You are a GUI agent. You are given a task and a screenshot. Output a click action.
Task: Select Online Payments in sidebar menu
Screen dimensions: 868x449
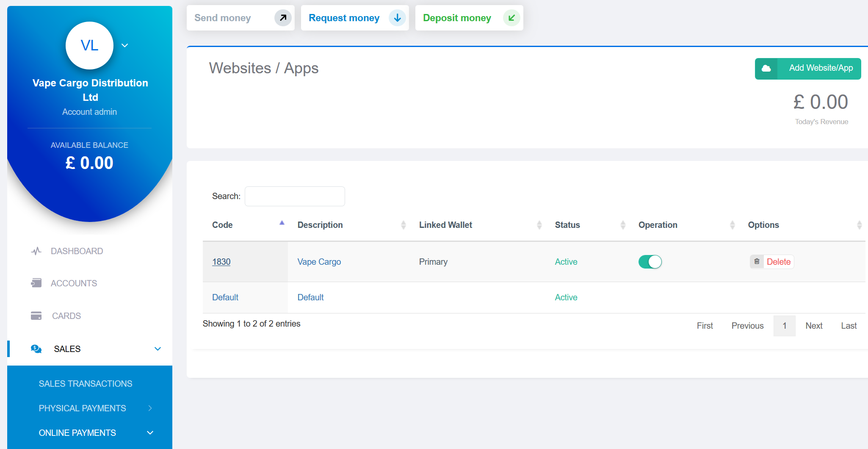point(77,432)
